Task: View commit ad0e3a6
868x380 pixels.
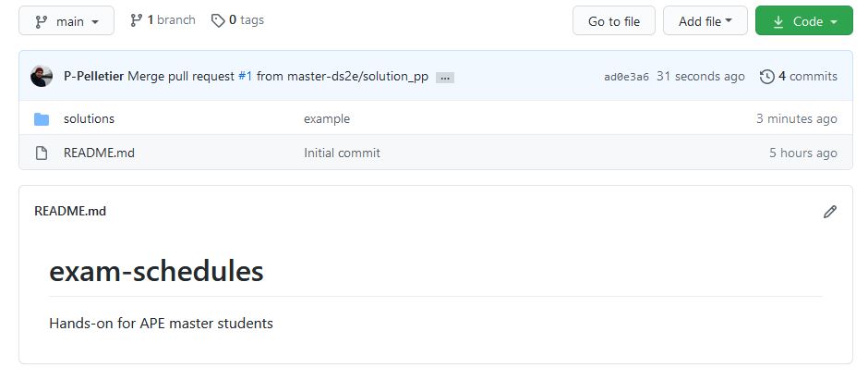Action: (626, 77)
